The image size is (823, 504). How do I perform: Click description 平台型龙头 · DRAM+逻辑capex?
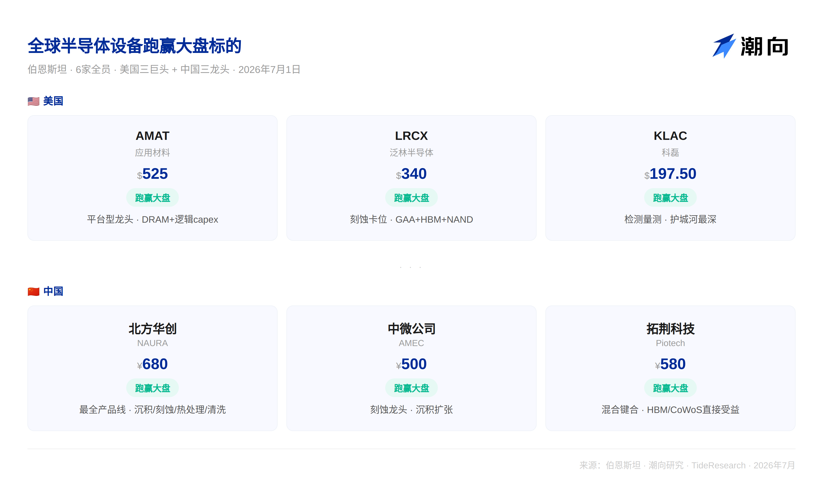pyautogui.click(x=152, y=219)
